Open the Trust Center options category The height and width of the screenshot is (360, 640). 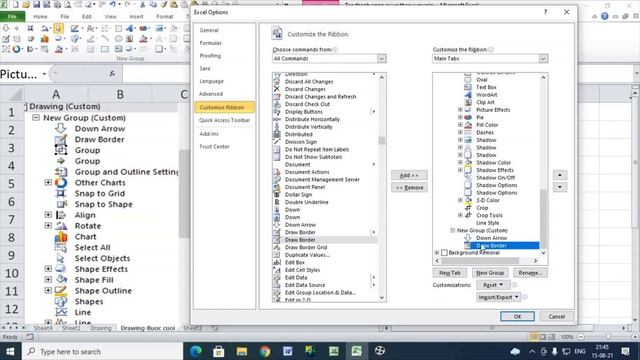coord(214,147)
